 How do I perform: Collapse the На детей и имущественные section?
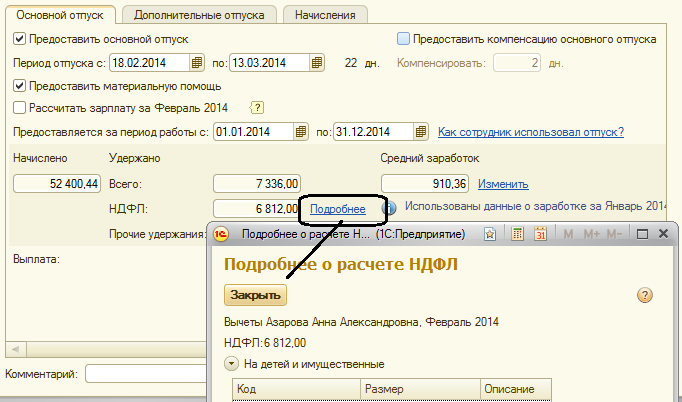tap(231, 364)
